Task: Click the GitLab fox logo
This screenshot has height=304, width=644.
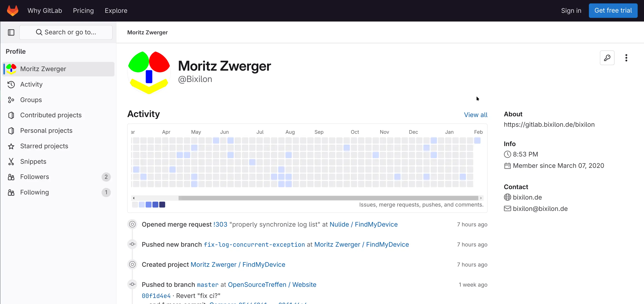Action: (x=13, y=10)
